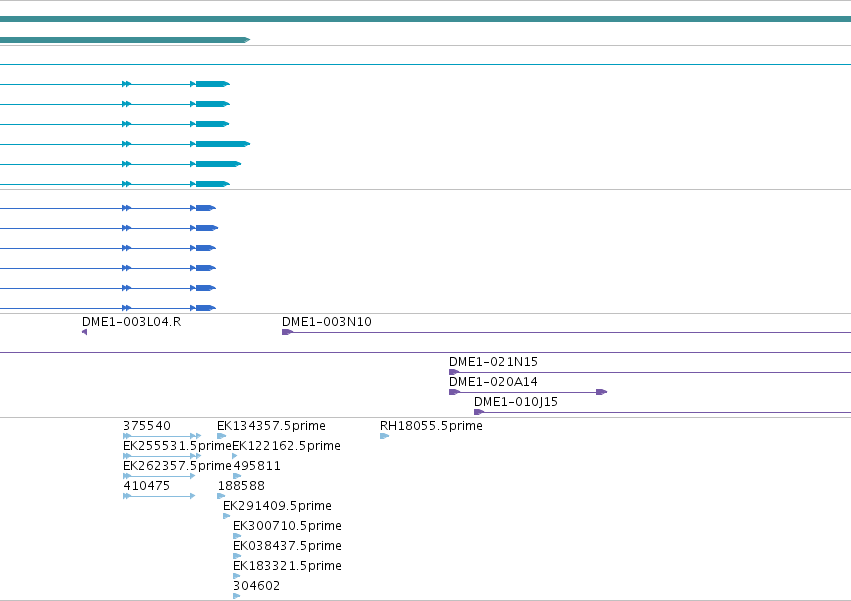This screenshot has width=851, height=601.
Task: Select the EK183321.5prime label
Action: pos(287,566)
